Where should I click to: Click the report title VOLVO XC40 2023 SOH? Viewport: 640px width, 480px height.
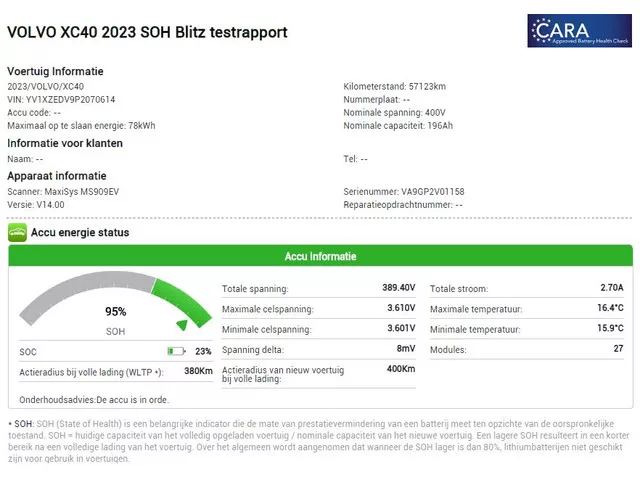point(147,32)
